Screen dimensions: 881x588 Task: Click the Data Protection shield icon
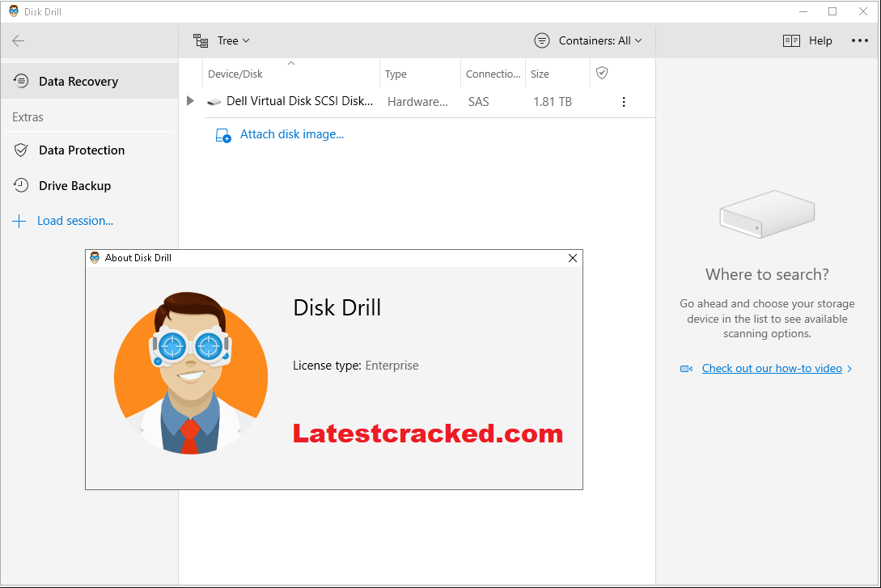[21, 150]
